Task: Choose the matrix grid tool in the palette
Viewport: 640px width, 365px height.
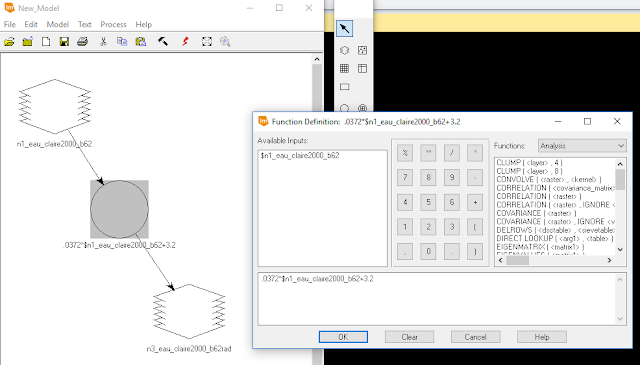Action: (344, 69)
